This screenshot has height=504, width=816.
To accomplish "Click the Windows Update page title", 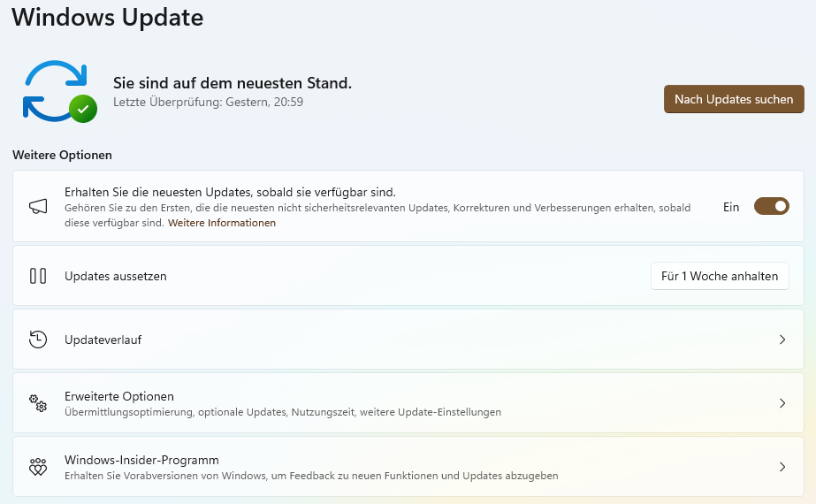I will click(x=108, y=18).
